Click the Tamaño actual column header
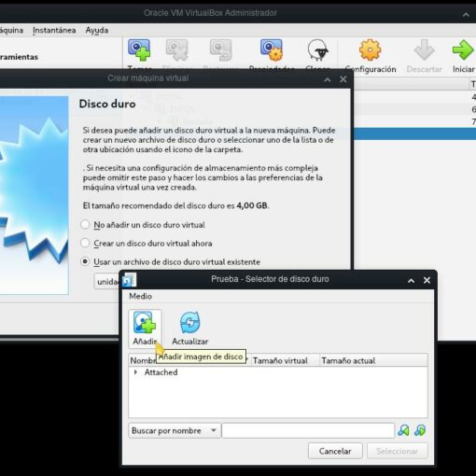The image size is (476, 476). pos(373,360)
